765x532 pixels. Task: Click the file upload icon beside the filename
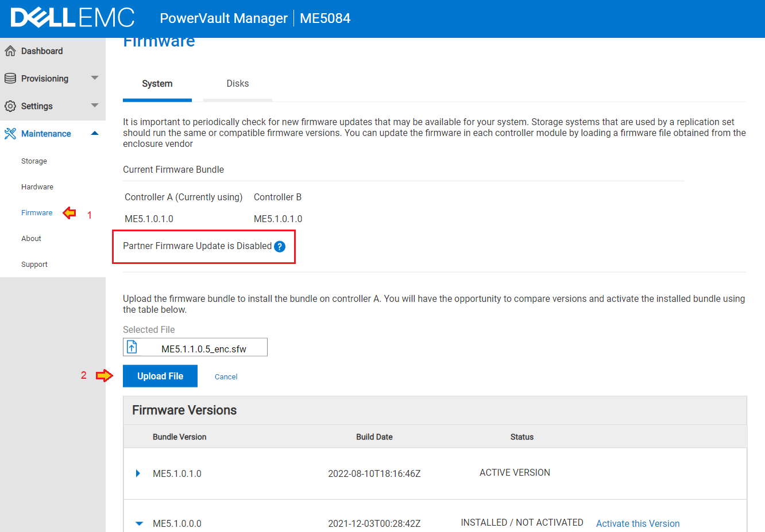click(x=133, y=346)
